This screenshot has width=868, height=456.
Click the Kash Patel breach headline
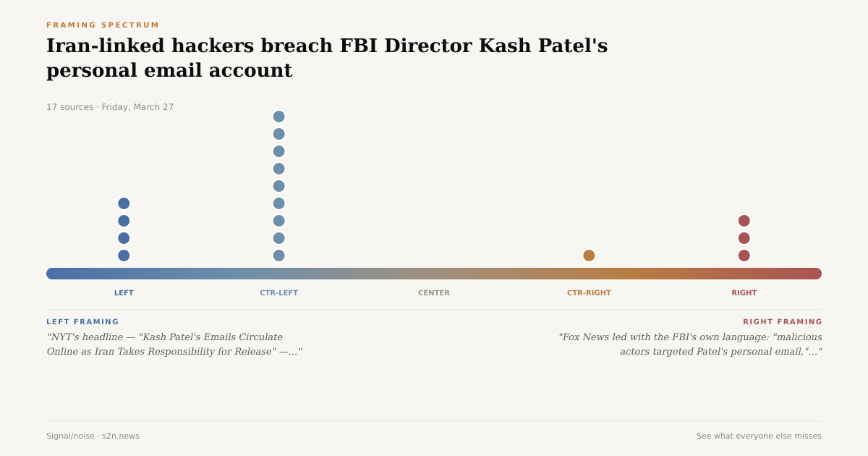327,58
